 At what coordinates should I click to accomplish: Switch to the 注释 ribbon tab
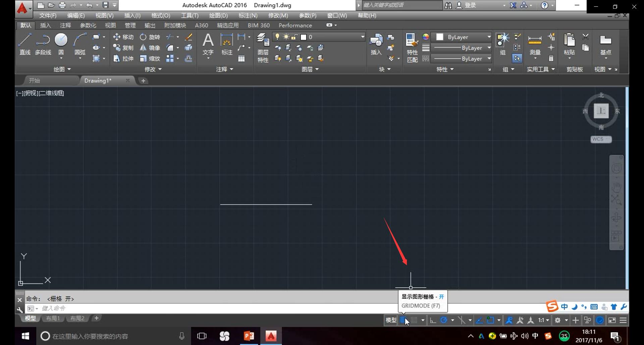tap(65, 25)
